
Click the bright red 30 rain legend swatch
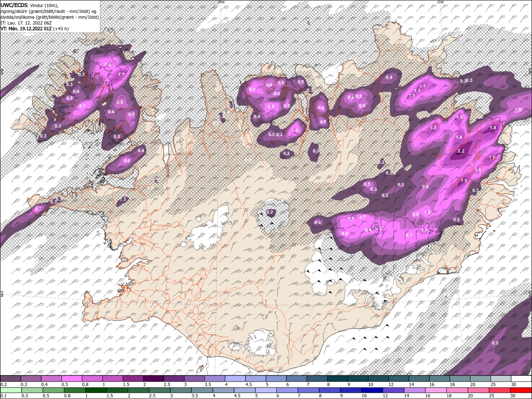(521, 390)
